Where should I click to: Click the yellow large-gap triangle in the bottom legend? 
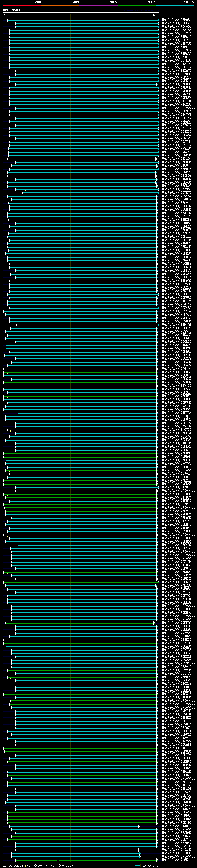click(25, 865)
